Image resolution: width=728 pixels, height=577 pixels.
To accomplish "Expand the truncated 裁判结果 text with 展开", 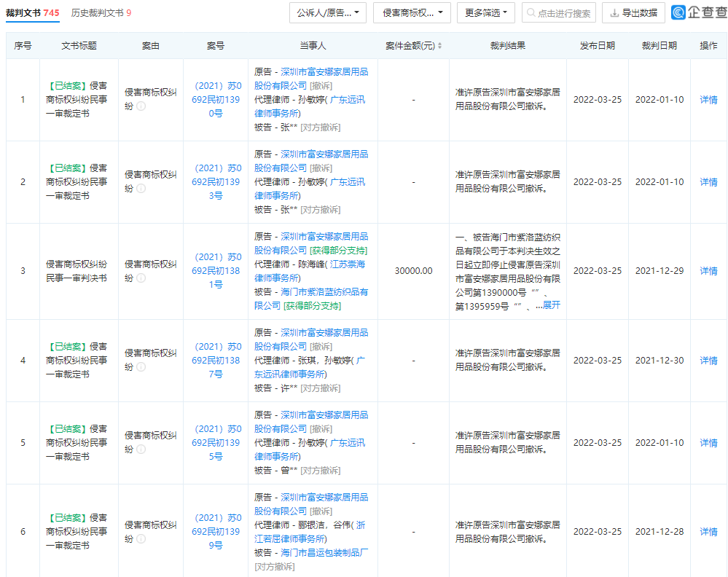I will click(552, 305).
